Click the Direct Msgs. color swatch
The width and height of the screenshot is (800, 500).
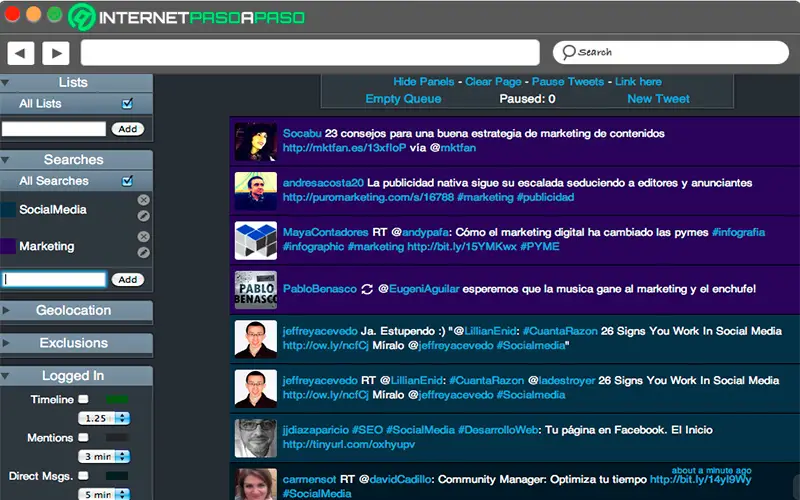[x=117, y=476]
